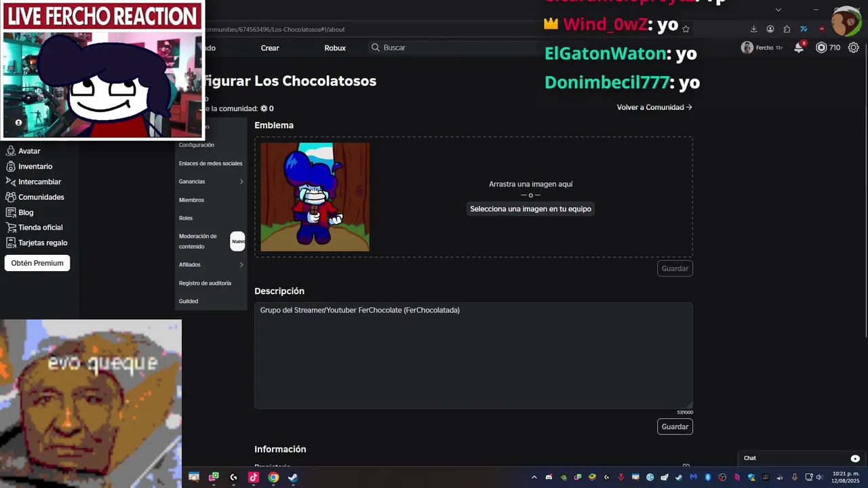The image size is (868, 488).
Task: Open Miembros in the settings menu
Action: tap(191, 200)
